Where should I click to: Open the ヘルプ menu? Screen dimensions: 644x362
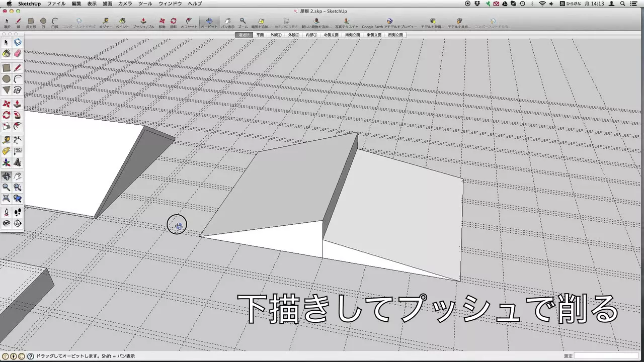point(195,4)
